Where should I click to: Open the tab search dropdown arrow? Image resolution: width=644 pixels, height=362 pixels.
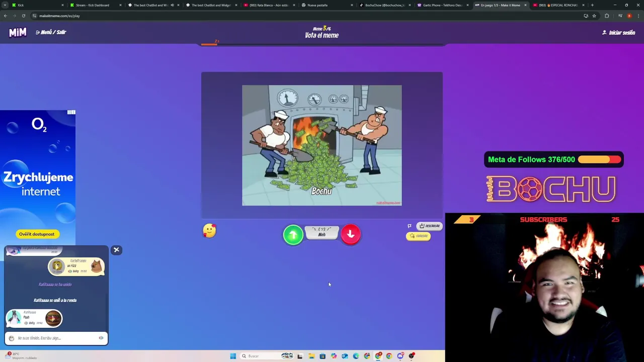pyautogui.click(x=5, y=5)
